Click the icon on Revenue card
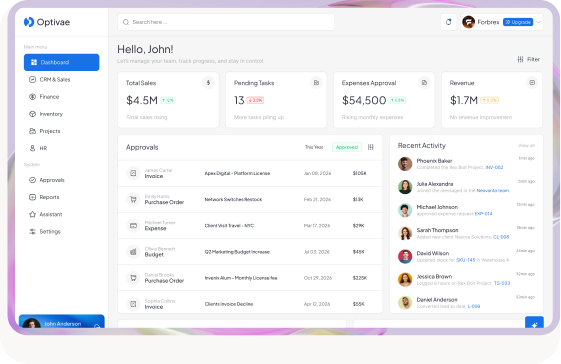 pyautogui.click(x=532, y=83)
